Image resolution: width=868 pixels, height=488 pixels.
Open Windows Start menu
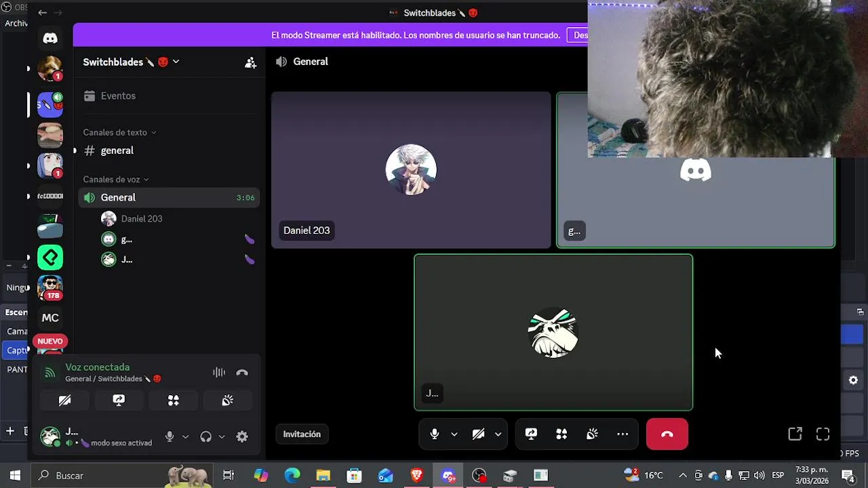tap(15, 476)
